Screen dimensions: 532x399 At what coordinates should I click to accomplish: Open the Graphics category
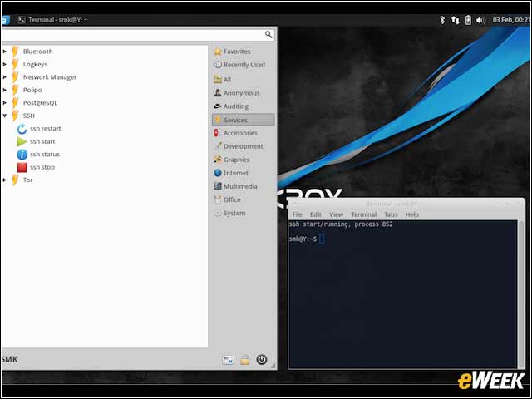(232, 160)
